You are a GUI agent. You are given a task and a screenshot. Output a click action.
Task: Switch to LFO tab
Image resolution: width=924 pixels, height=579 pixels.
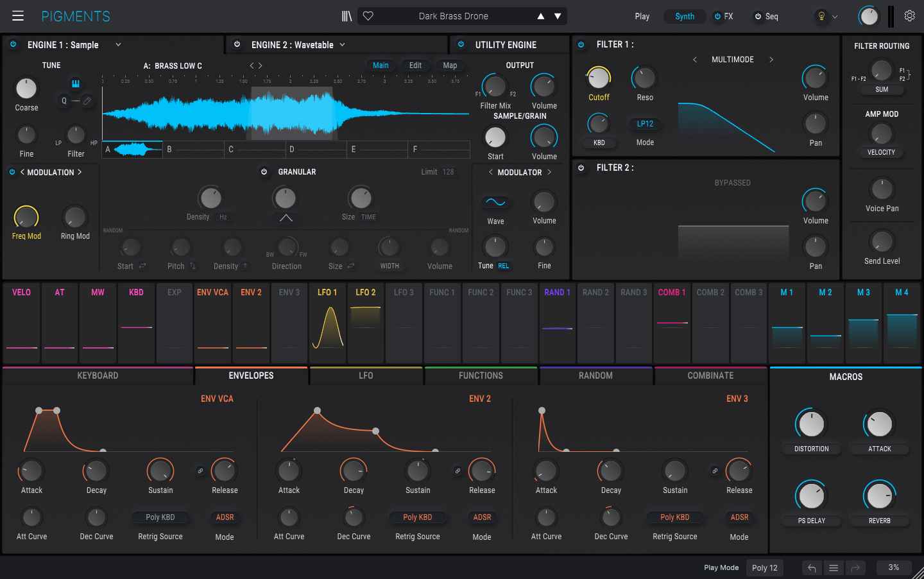366,376
